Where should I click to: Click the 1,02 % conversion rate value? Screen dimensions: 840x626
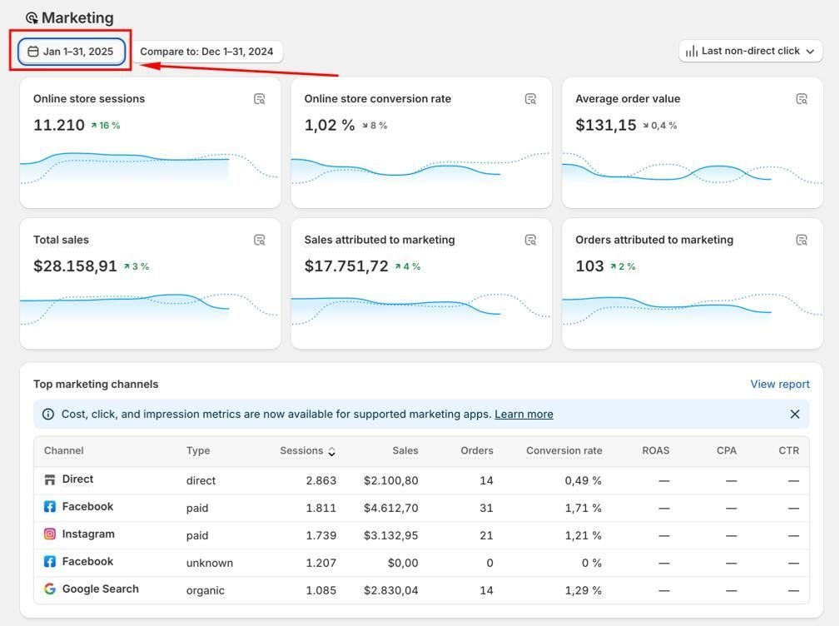[330, 125]
